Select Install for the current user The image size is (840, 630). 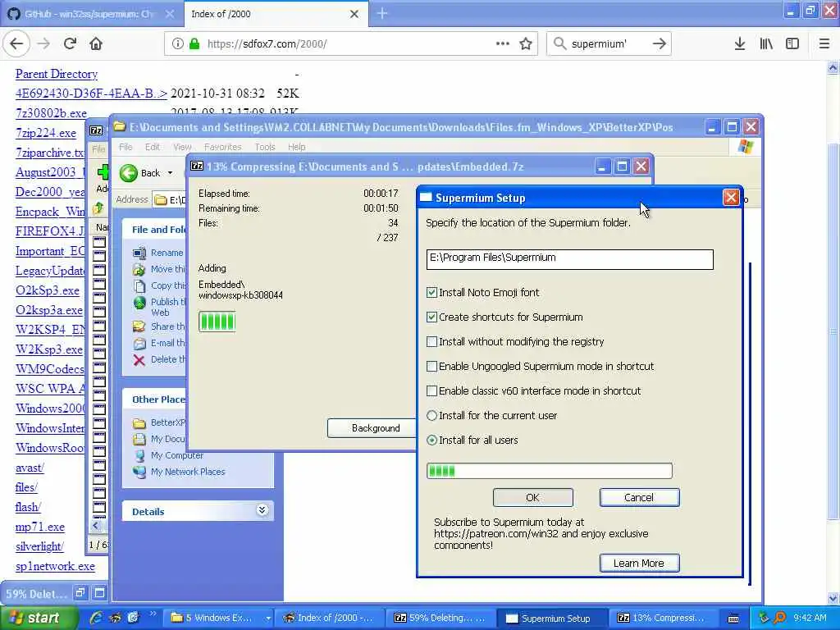coord(431,416)
